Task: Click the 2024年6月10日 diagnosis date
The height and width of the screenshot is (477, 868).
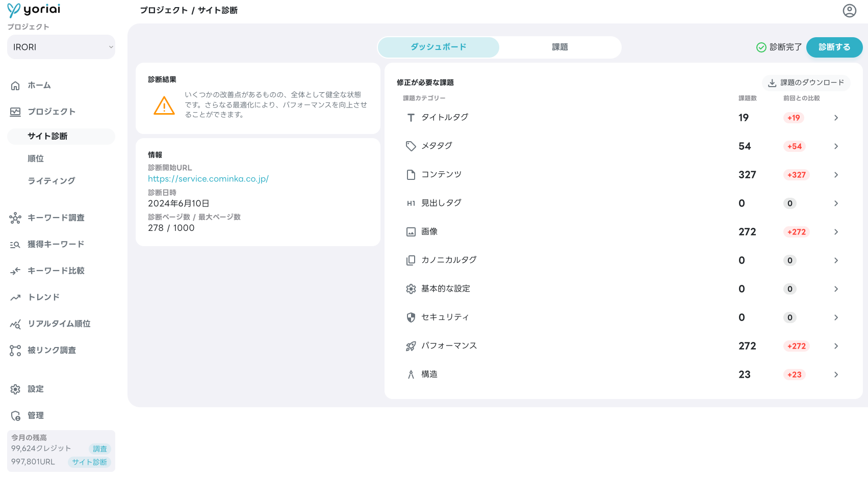Action: click(178, 203)
